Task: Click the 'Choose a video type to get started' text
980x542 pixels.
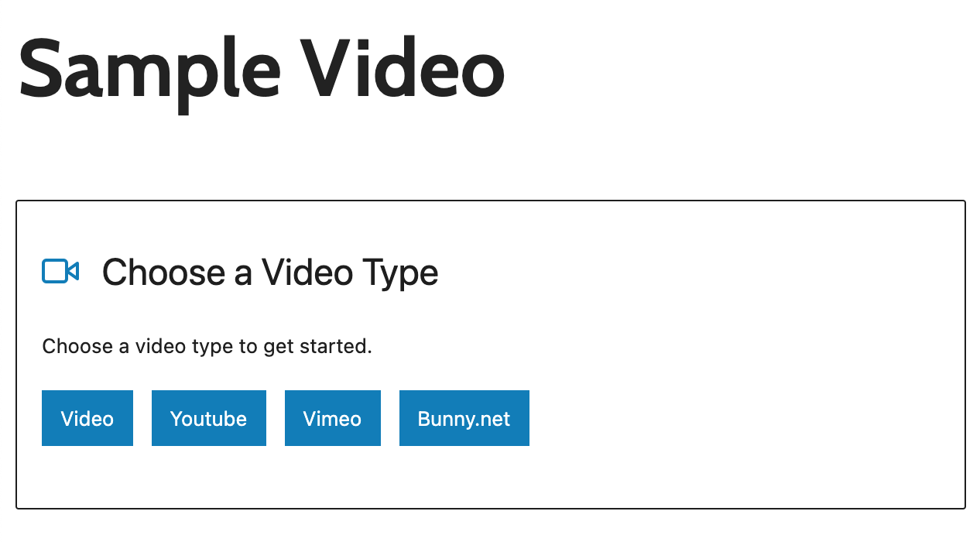Action: click(x=207, y=346)
